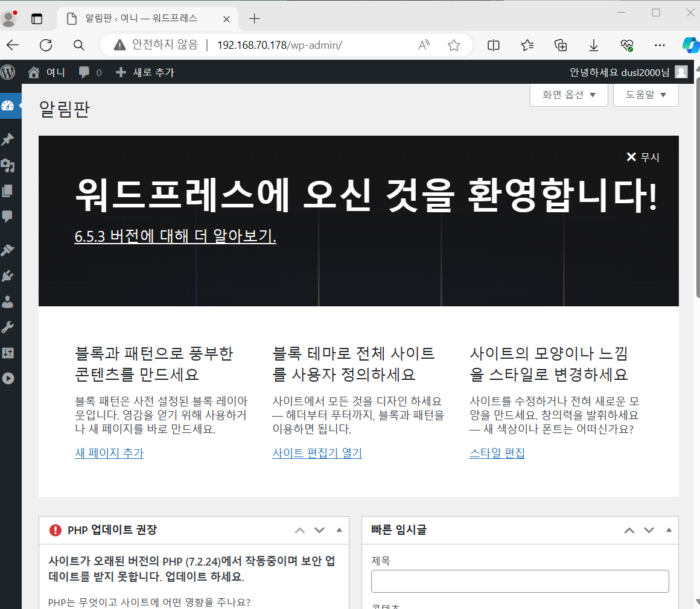Close the 알림판 browser tab

[226, 19]
